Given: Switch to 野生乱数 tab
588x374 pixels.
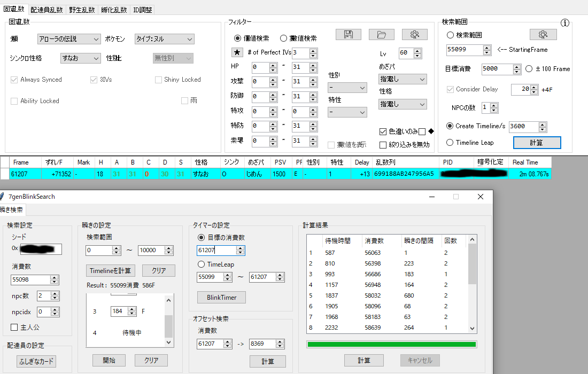Looking at the screenshot, I should 82,10.
